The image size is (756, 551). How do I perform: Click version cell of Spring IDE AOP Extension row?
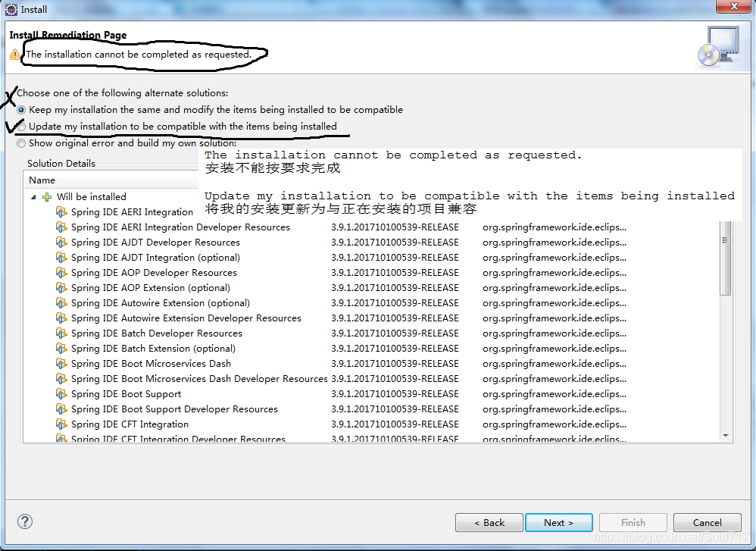(x=395, y=287)
